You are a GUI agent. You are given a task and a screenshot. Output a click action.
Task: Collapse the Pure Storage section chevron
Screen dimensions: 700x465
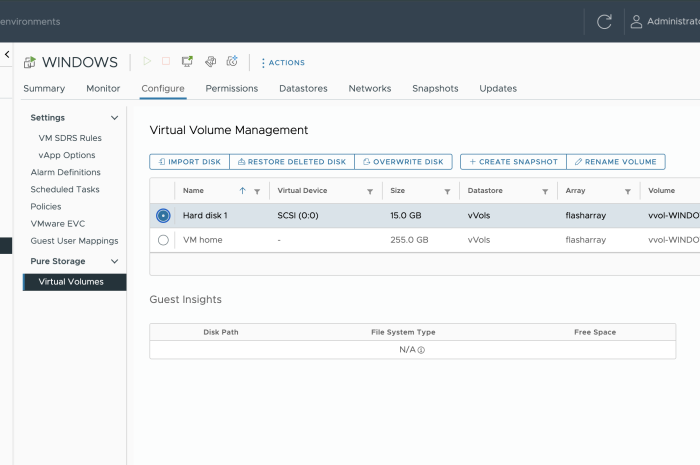pos(115,262)
